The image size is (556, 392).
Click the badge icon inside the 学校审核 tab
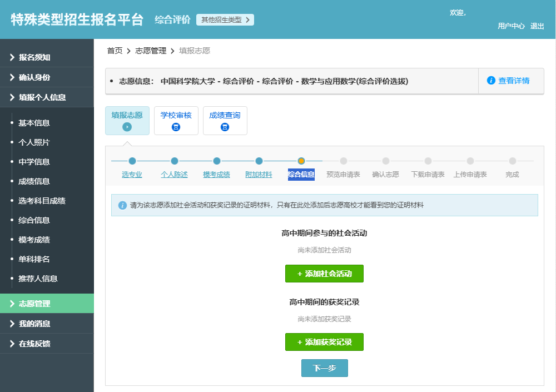(176, 127)
